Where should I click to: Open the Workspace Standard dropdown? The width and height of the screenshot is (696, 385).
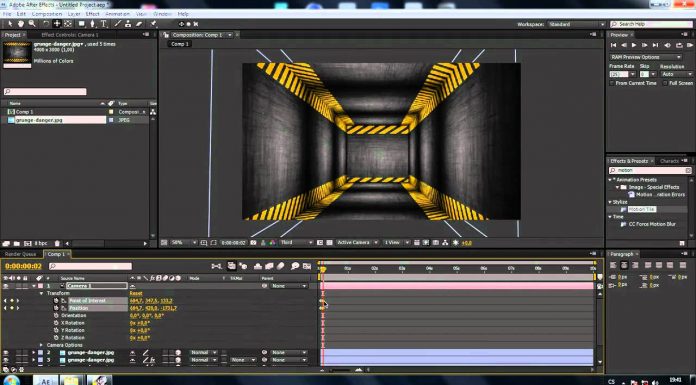click(x=576, y=24)
